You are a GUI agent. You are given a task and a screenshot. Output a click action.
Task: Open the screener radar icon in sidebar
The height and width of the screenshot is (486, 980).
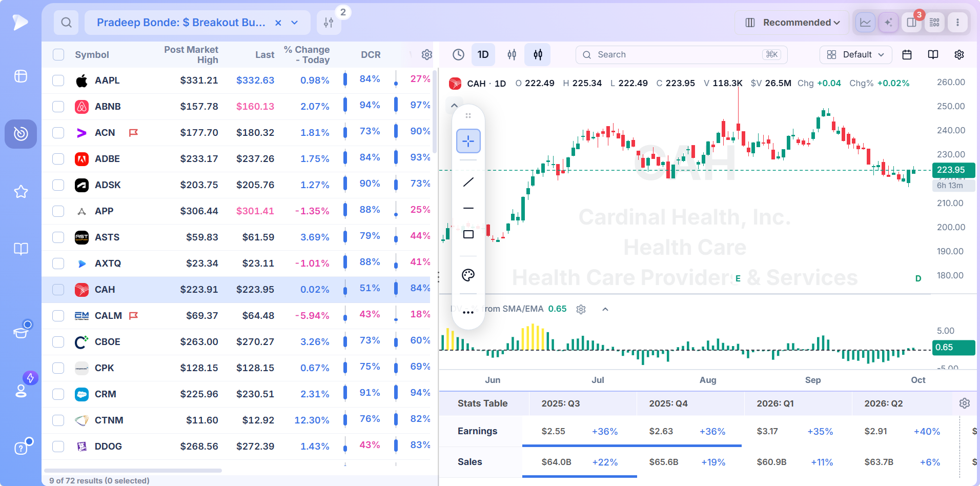[x=21, y=134]
